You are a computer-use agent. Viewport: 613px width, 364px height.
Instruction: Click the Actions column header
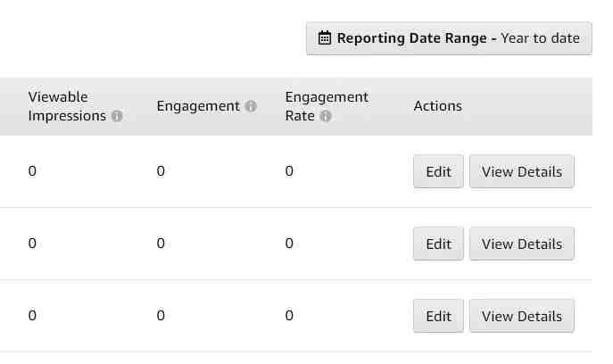tap(437, 106)
